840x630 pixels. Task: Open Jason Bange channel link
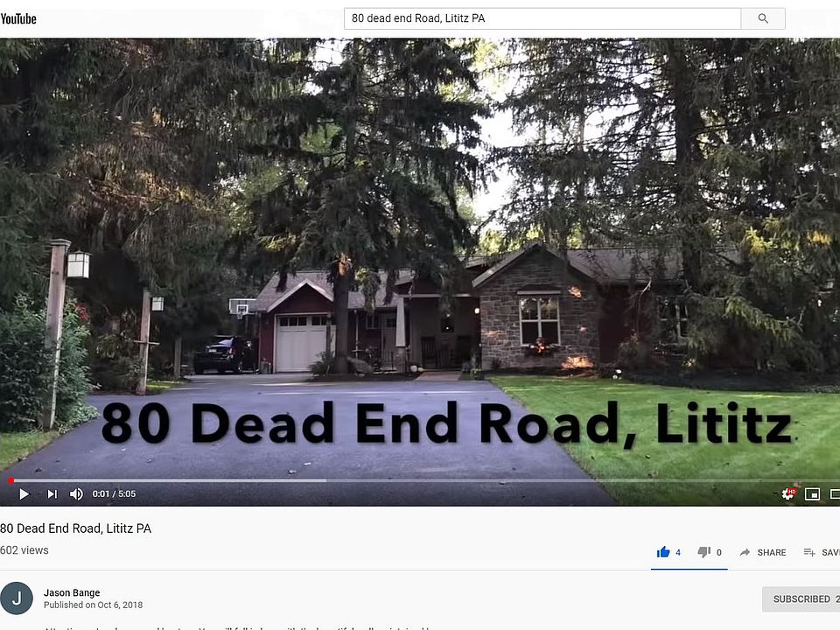pyautogui.click(x=72, y=592)
